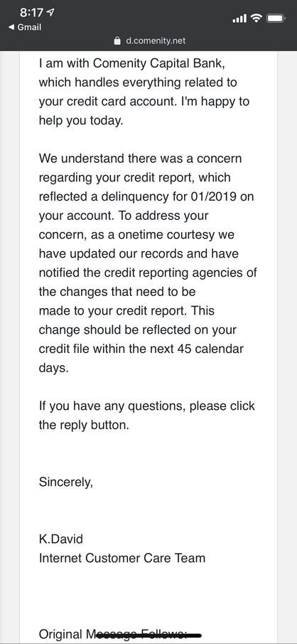
Task: Tap the "Sincerely," closing line
Action: 66,482
